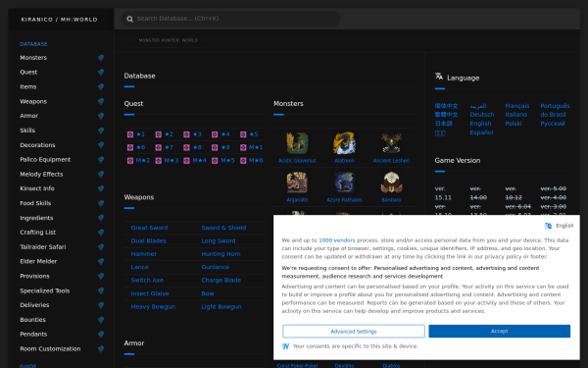The height and width of the screenshot is (368, 588).
Task: Open the Azure Rathalos monster icon
Action: 344,183
